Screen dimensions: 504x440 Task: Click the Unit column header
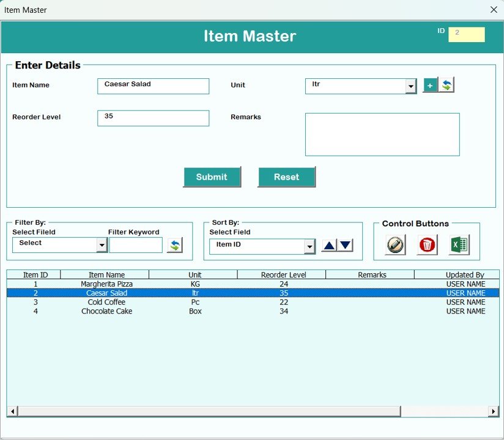tap(193, 274)
